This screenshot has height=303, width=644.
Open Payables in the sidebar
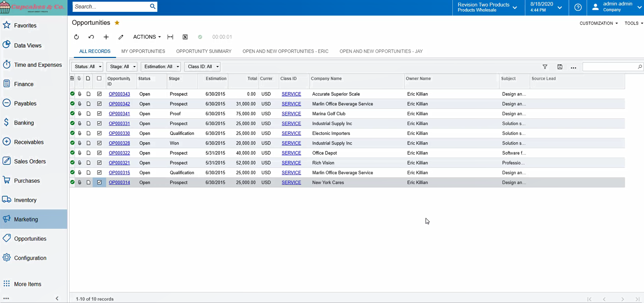pyautogui.click(x=34, y=103)
